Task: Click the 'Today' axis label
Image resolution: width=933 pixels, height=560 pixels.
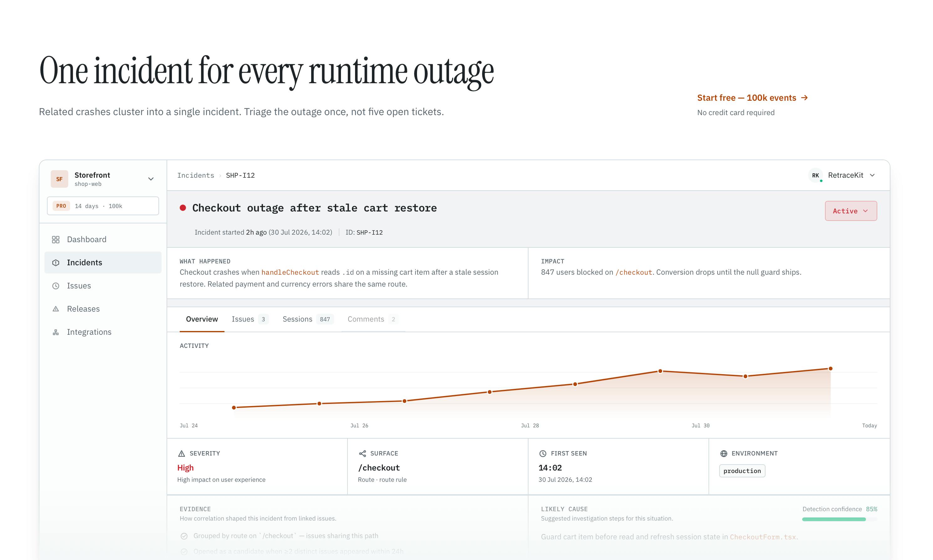Action: click(869, 426)
